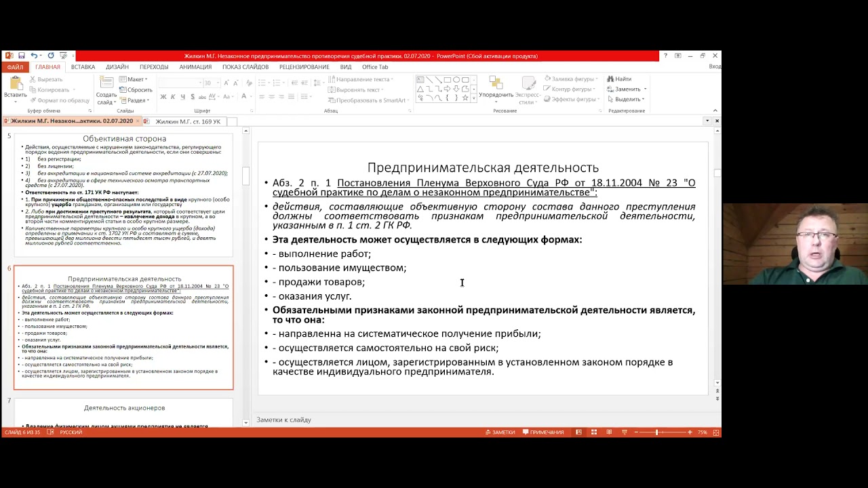This screenshot has height=488, width=868.
Task: Click the Cut (Вырезать) scissors button
Action: tap(45, 79)
